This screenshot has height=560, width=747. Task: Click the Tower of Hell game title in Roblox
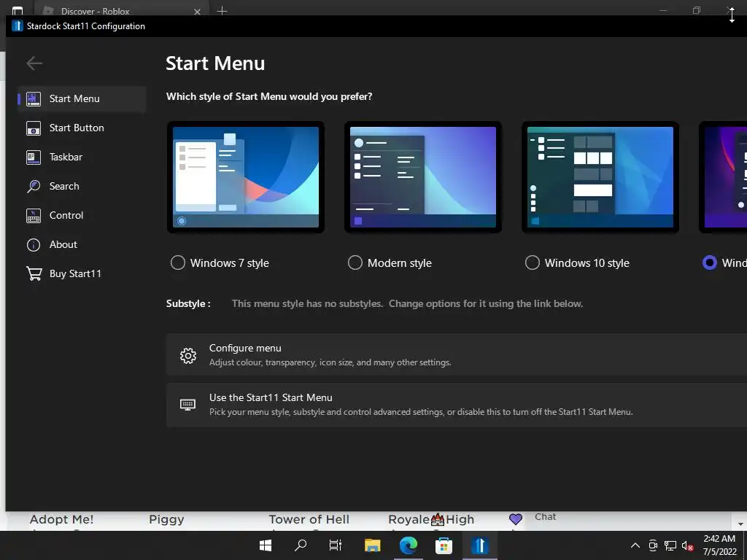coord(309,519)
